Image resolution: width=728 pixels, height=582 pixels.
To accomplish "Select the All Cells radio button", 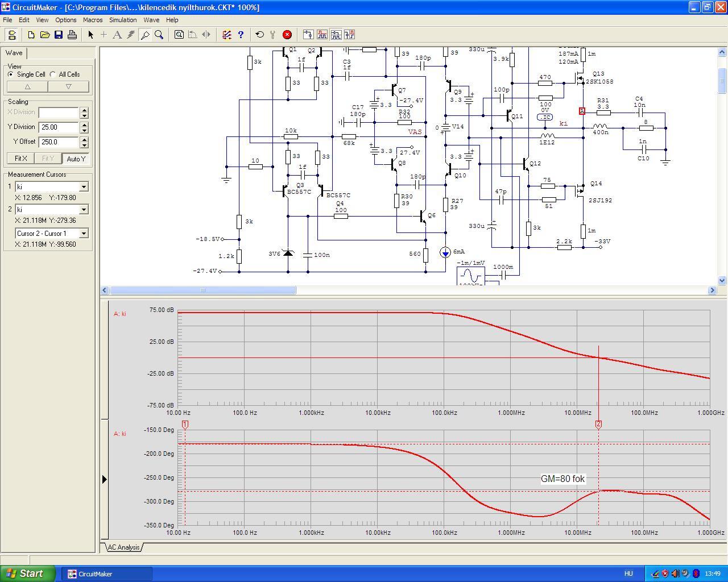I will point(53,74).
